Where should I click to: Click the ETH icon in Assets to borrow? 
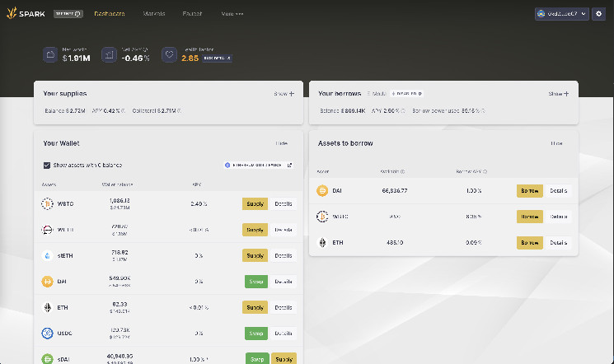[322, 242]
